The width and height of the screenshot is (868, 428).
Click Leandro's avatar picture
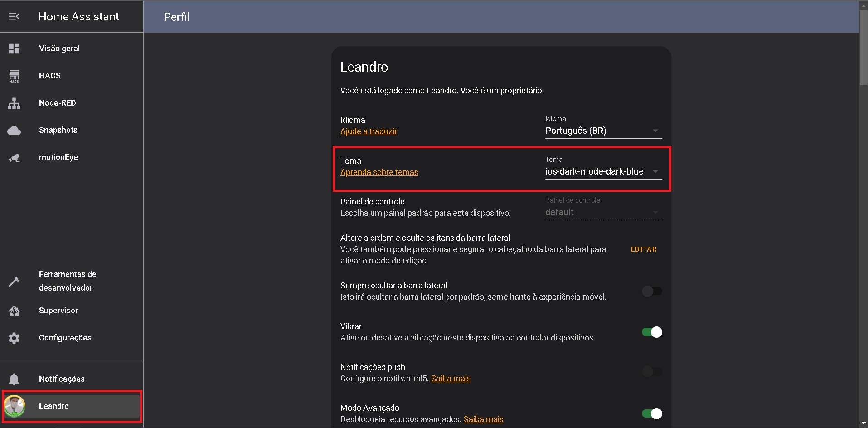[15, 406]
